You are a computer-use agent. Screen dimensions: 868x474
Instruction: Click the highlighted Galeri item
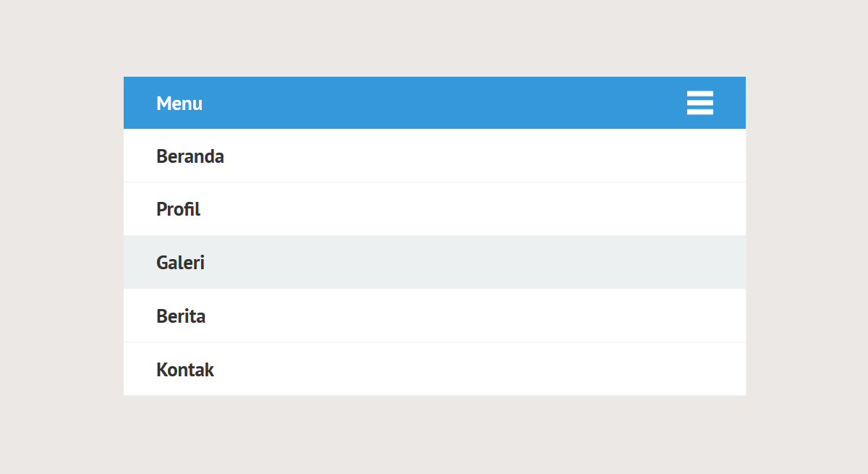click(x=435, y=262)
